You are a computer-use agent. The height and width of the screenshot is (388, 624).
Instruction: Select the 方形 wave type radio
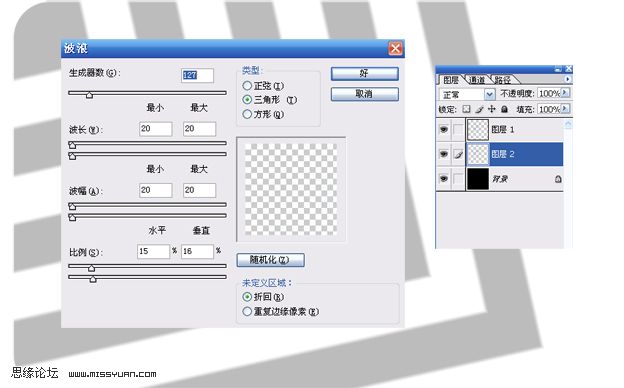247,114
